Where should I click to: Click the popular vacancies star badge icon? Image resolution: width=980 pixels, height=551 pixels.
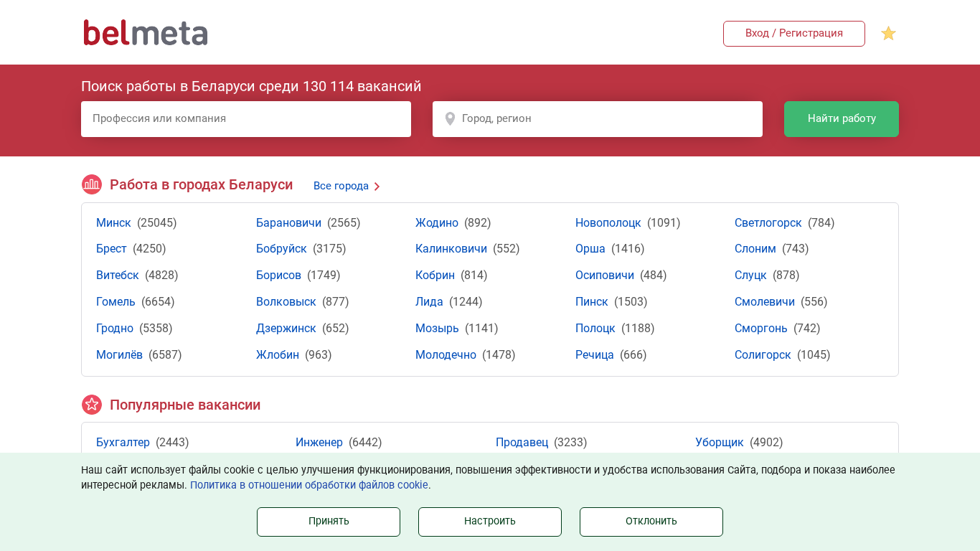(92, 405)
